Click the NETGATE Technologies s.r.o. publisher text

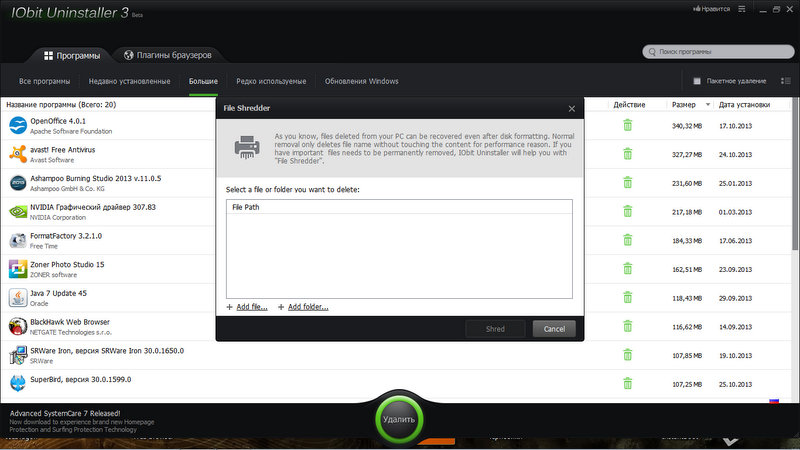[x=70, y=332]
